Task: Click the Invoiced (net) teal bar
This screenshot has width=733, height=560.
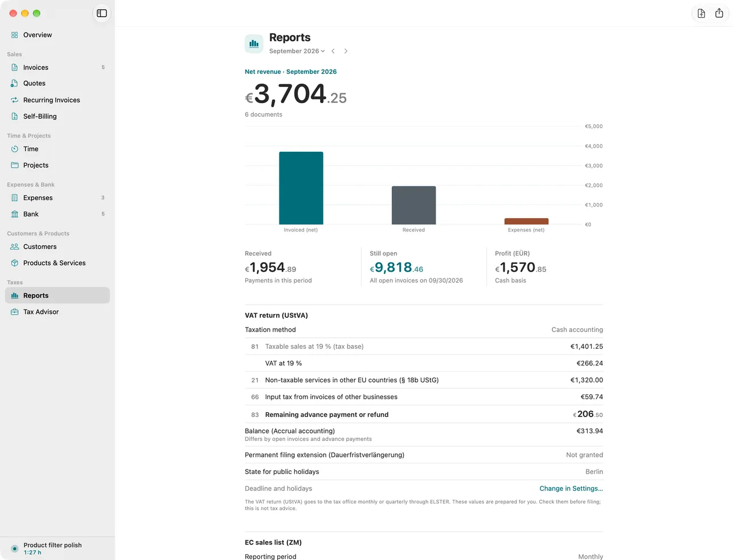Action: click(x=301, y=188)
